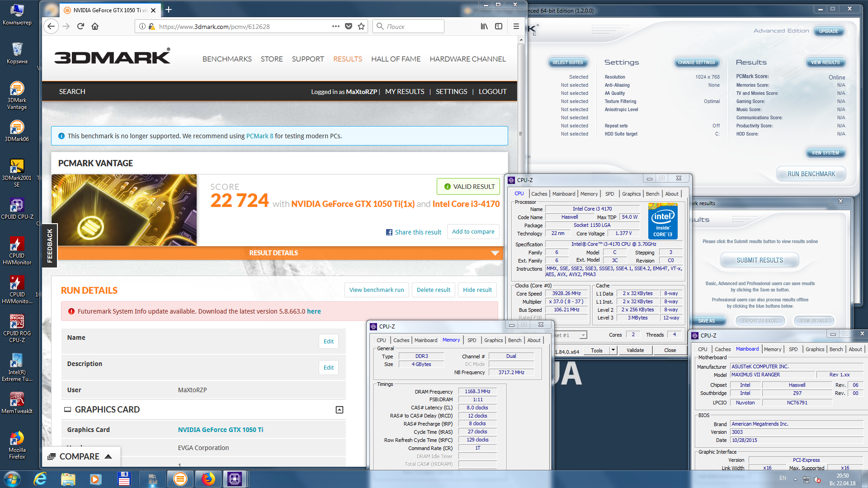
Task: Open page actions three-dots menu
Action: [335, 26]
